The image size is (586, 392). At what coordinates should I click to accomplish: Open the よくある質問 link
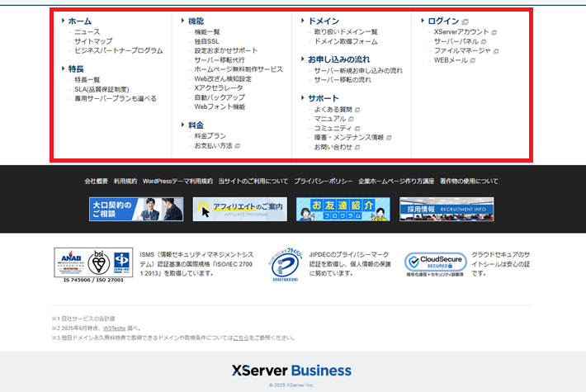[x=333, y=110]
